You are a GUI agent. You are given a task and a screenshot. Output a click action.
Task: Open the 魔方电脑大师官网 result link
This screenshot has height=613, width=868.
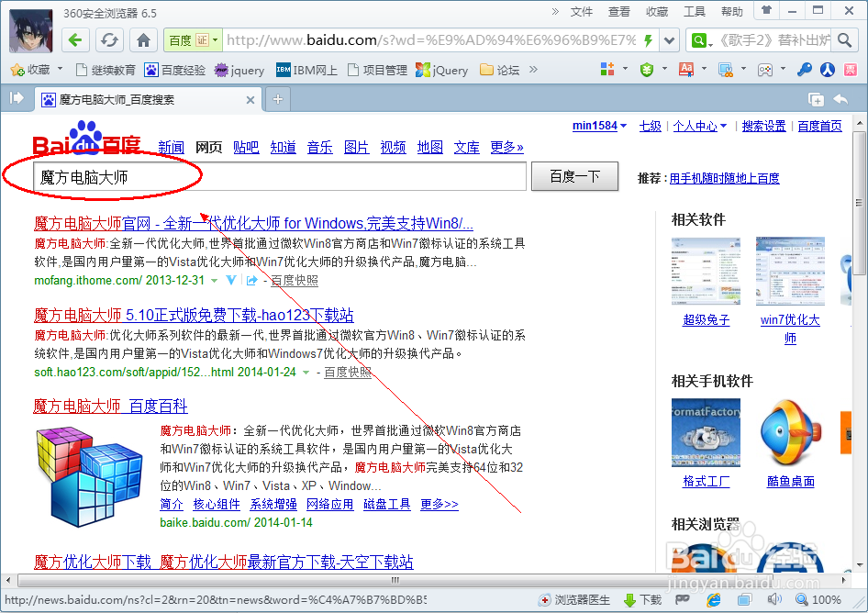click(253, 223)
